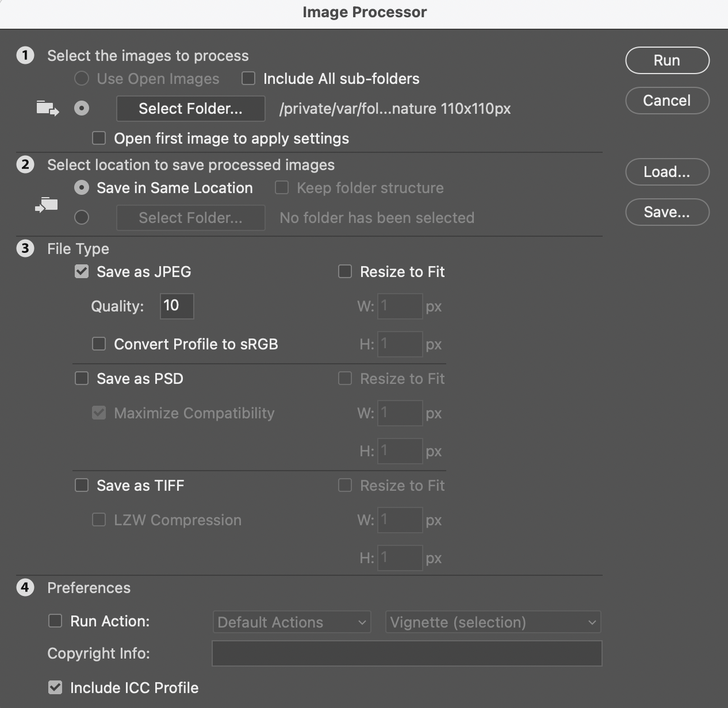Image resolution: width=728 pixels, height=708 pixels.
Task: Click the Load button
Action: [x=666, y=172]
